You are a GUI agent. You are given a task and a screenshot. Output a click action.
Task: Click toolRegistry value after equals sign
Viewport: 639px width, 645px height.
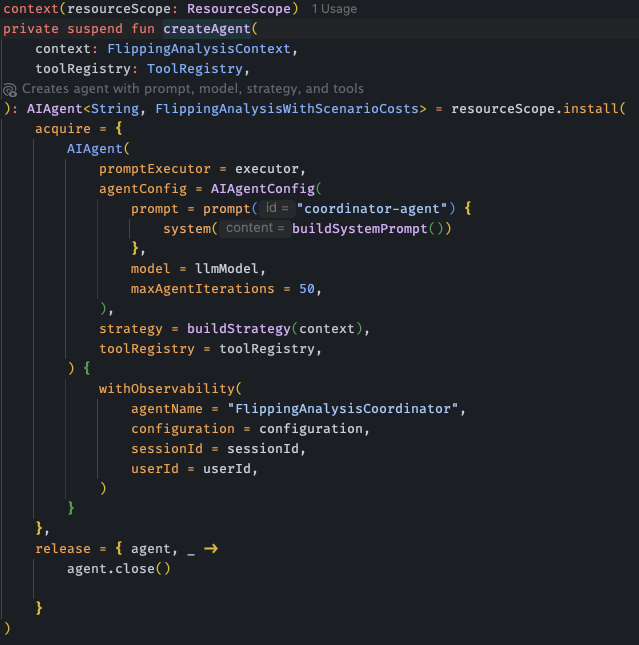267,349
